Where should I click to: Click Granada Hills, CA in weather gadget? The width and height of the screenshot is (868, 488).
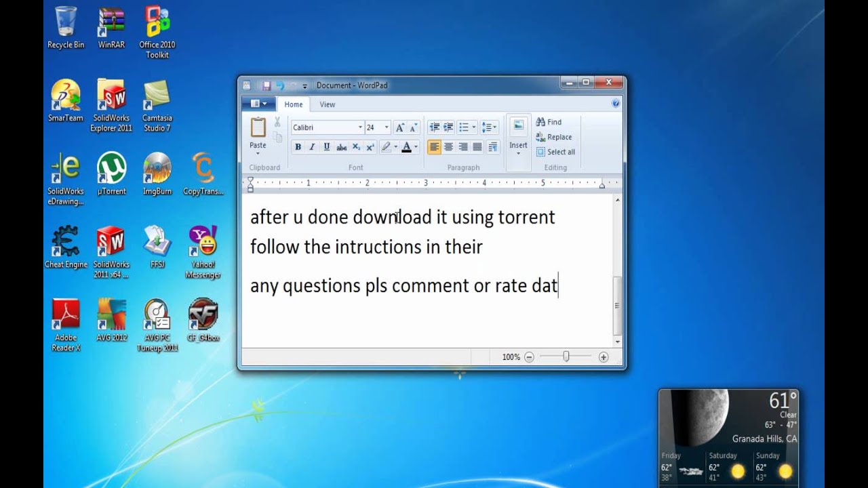click(x=764, y=439)
